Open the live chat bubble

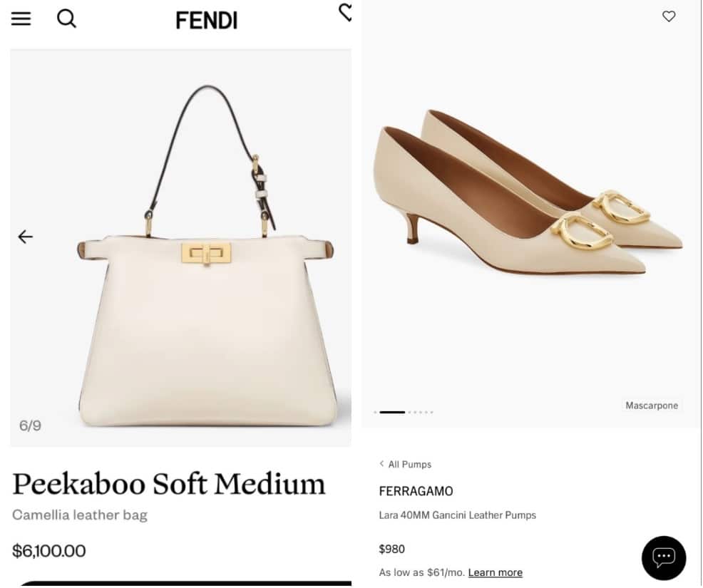(x=663, y=557)
